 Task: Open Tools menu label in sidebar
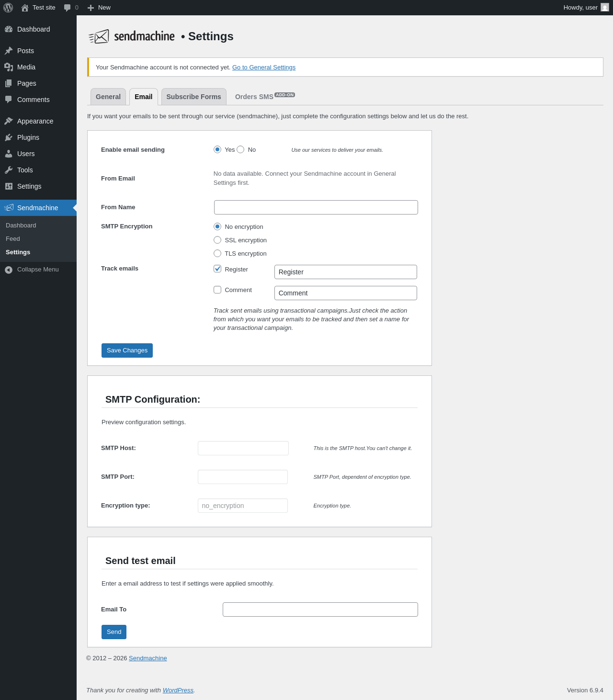pos(25,170)
